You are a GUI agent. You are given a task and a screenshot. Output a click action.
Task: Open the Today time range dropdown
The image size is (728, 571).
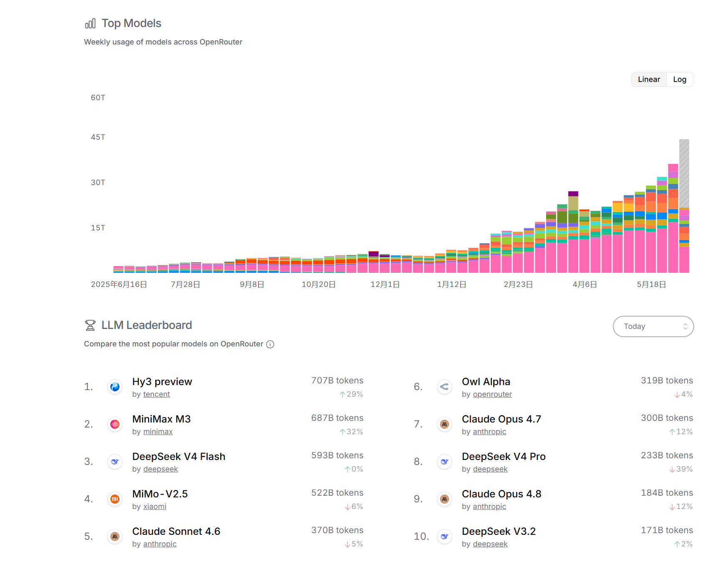point(653,326)
